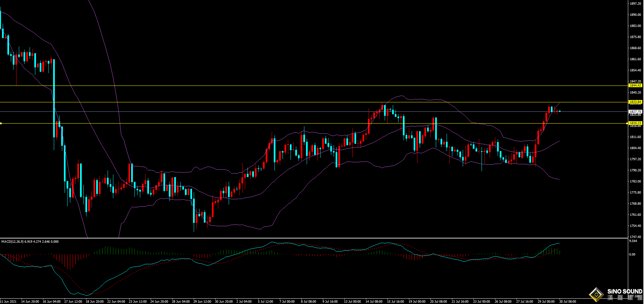This screenshot has height=304, width=644.
Task: Click the 1783.00 price axis label
Action: pyautogui.click(x=635, y=181)
